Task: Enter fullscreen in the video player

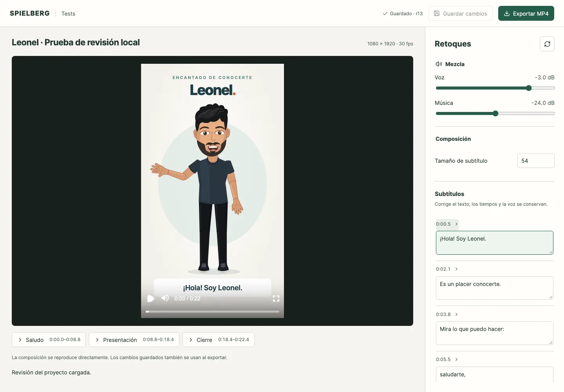Action: pos(276,298)
